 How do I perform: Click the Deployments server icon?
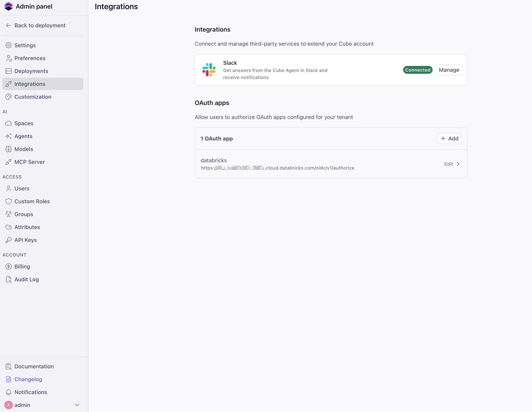pos(9,71)
